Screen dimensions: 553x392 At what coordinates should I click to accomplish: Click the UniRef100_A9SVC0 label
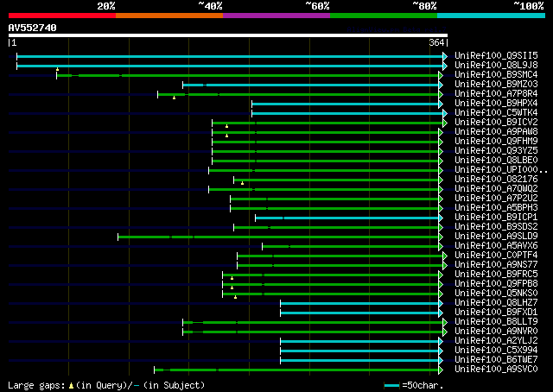(x=496, y=370)
